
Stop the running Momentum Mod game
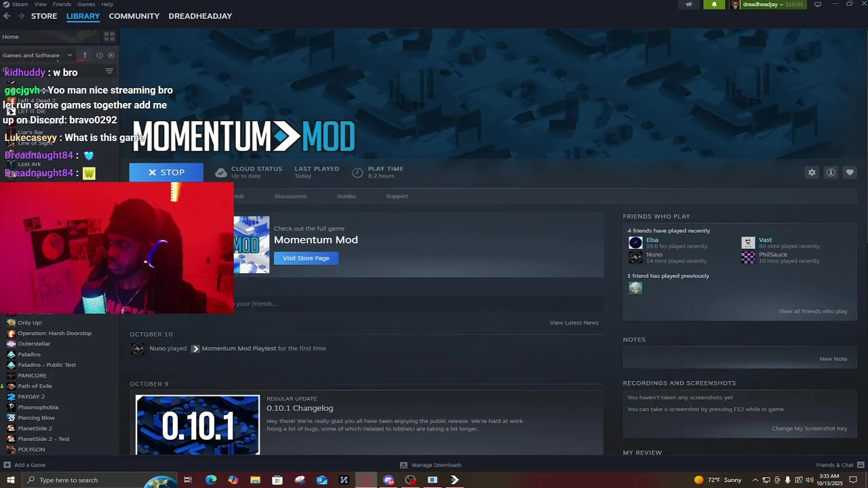point(166,172)
